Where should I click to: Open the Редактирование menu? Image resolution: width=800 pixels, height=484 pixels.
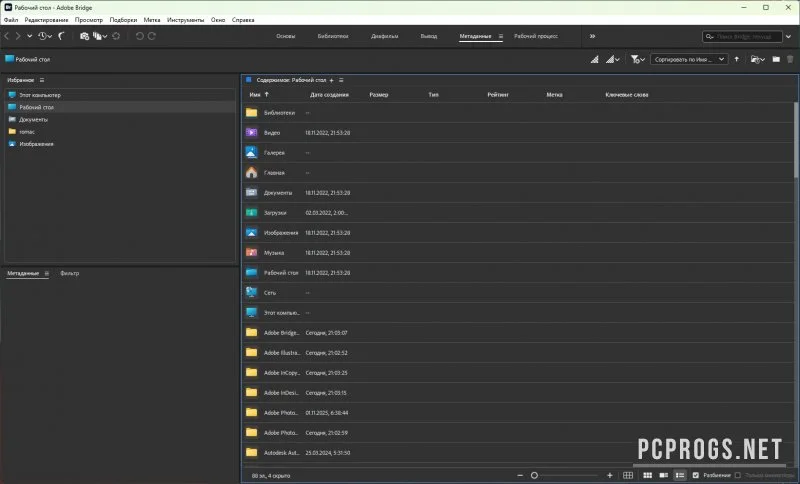pos(46,20)
